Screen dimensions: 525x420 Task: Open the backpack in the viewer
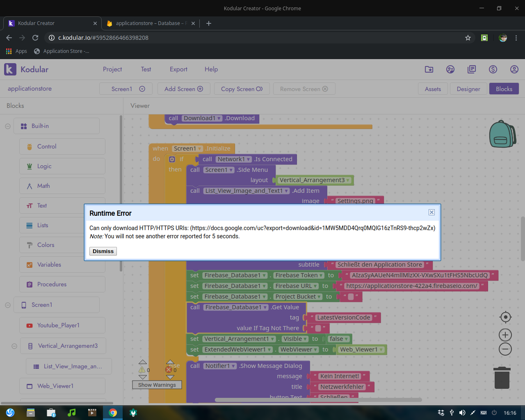click(x=502, y=134)
